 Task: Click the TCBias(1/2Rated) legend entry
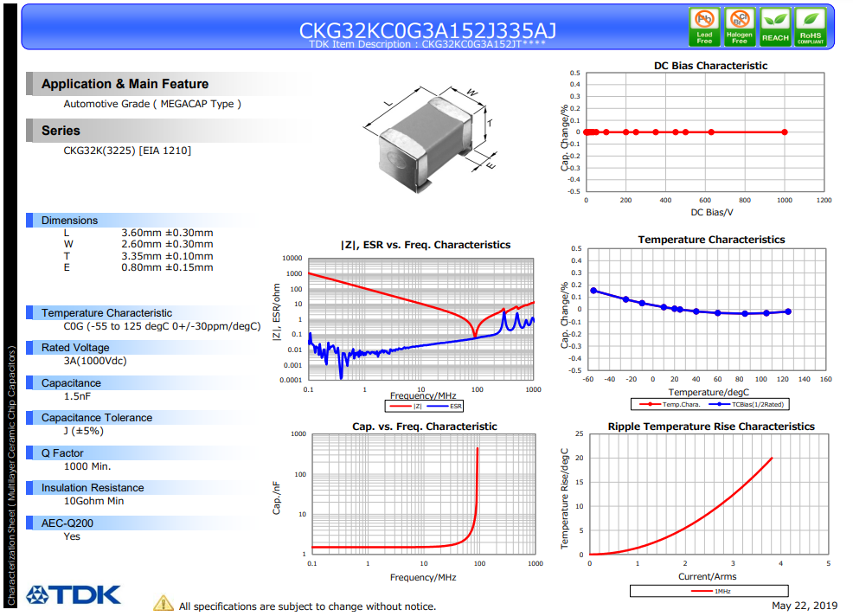click(747, 404)
